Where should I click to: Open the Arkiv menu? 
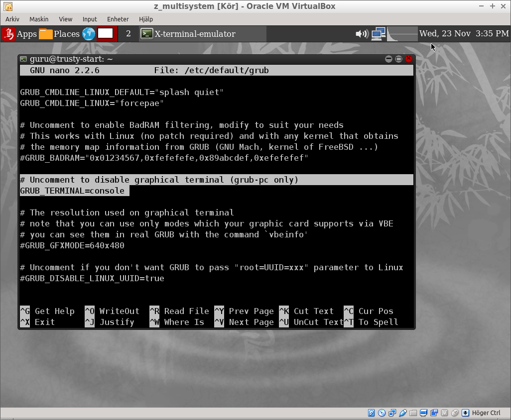click(12, 19)
